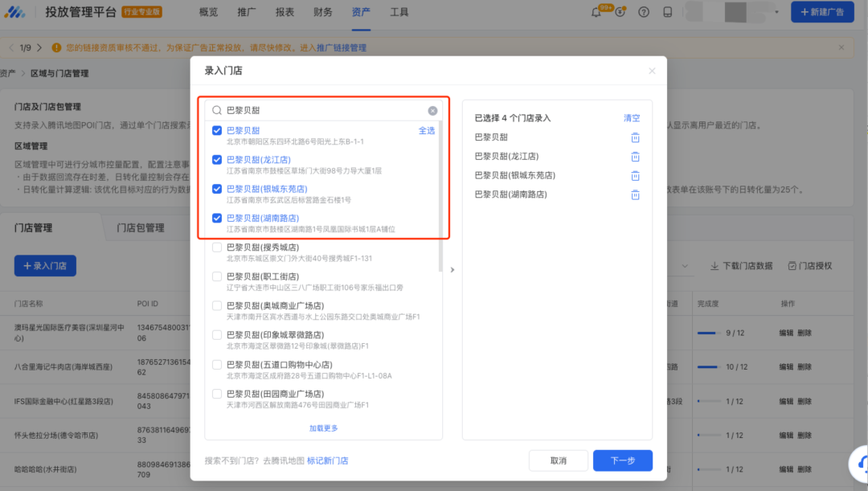This screenshot has width=868, height=491.
Task: Open the account balance yuan icon
Action: [x=620, y=12]
